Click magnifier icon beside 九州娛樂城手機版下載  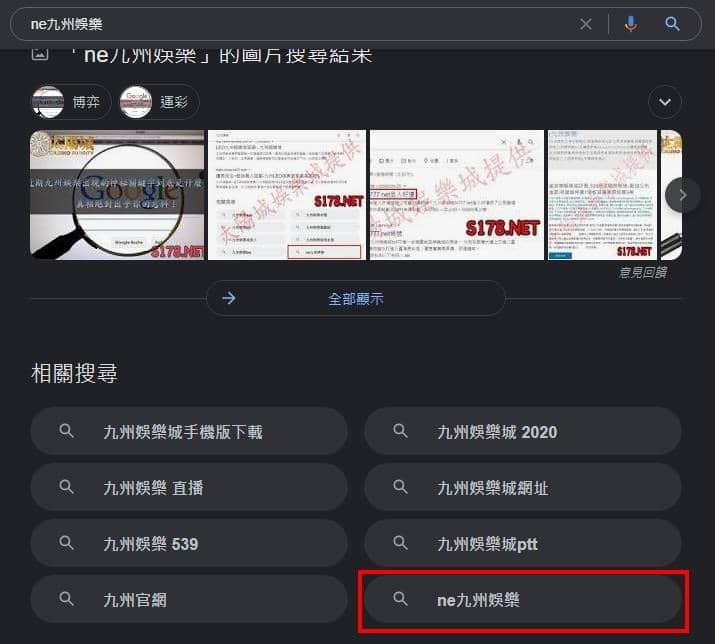(x=67, y=431)
